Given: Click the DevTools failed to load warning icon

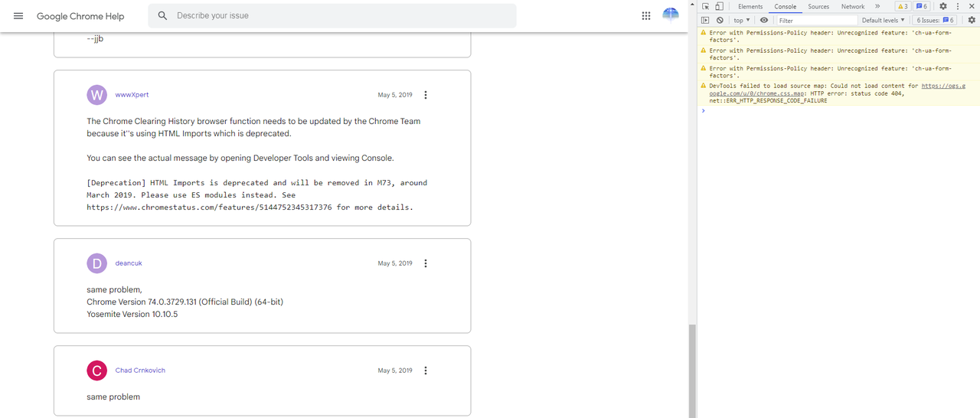Looking at the screenshot, I should point(704,86).
